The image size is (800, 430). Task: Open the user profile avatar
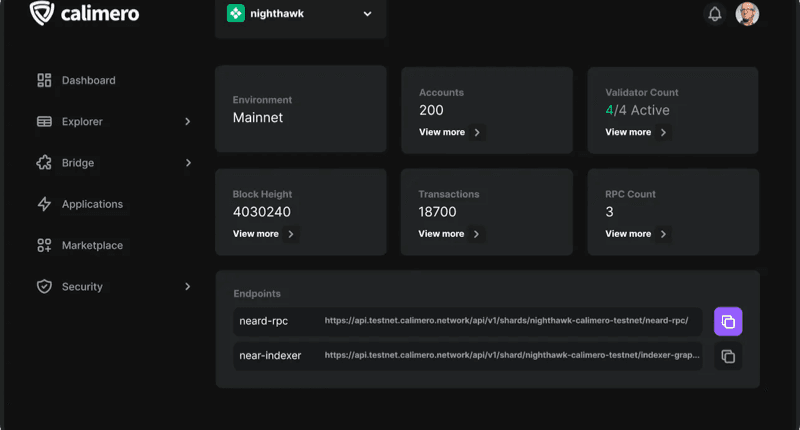(747, 14)
